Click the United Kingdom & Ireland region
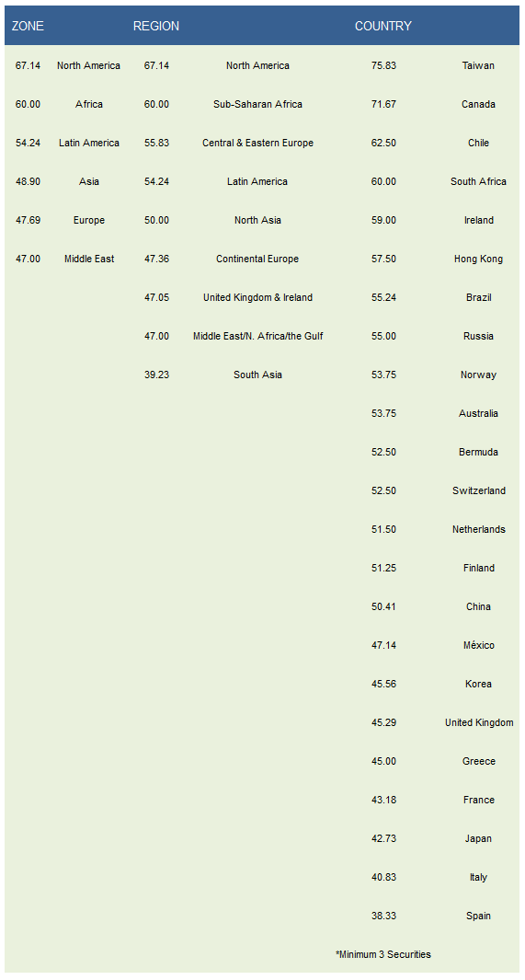The height and width of the screenshot is (980, 525). tap(257, 297)
